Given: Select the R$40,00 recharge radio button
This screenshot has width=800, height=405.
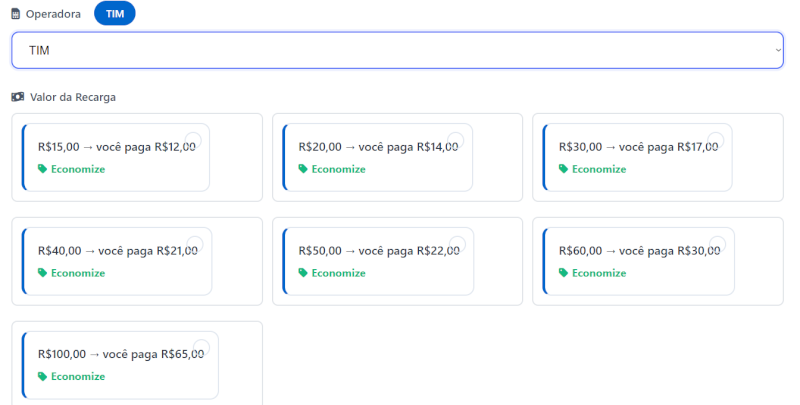Looking at the screenshot, I should 195,245.
